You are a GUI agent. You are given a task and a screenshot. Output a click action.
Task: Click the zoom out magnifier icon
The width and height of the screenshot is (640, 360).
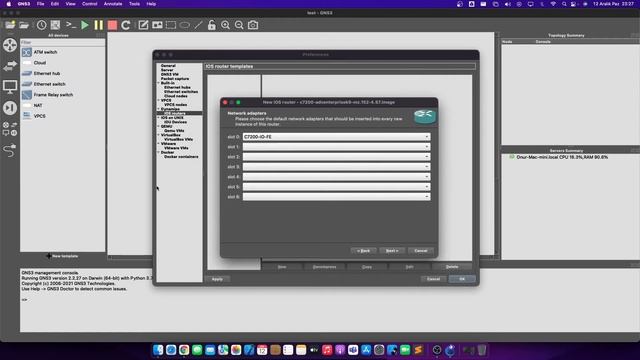(x=239, y=25)
